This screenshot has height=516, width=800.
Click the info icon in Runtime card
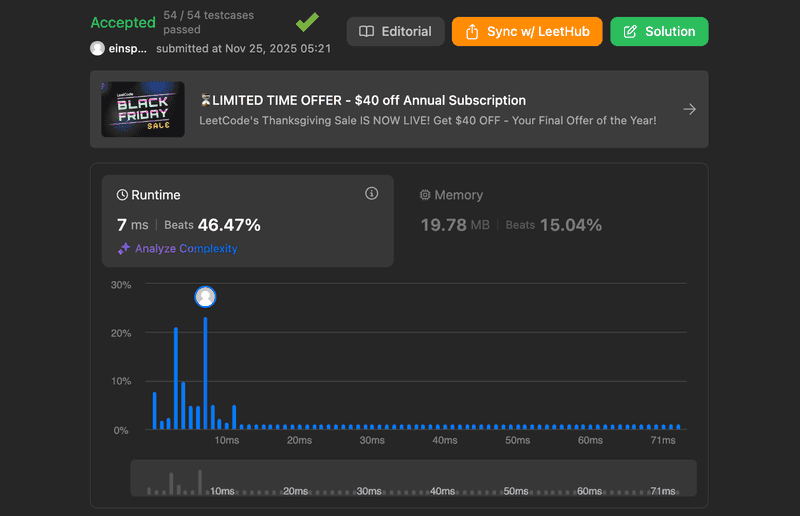tap(372, 194)
